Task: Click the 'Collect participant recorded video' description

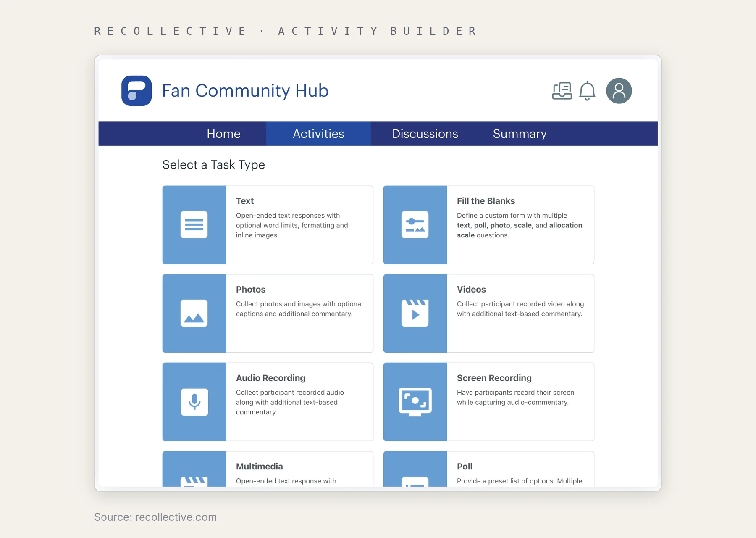Action: click(x=520, y=309)
